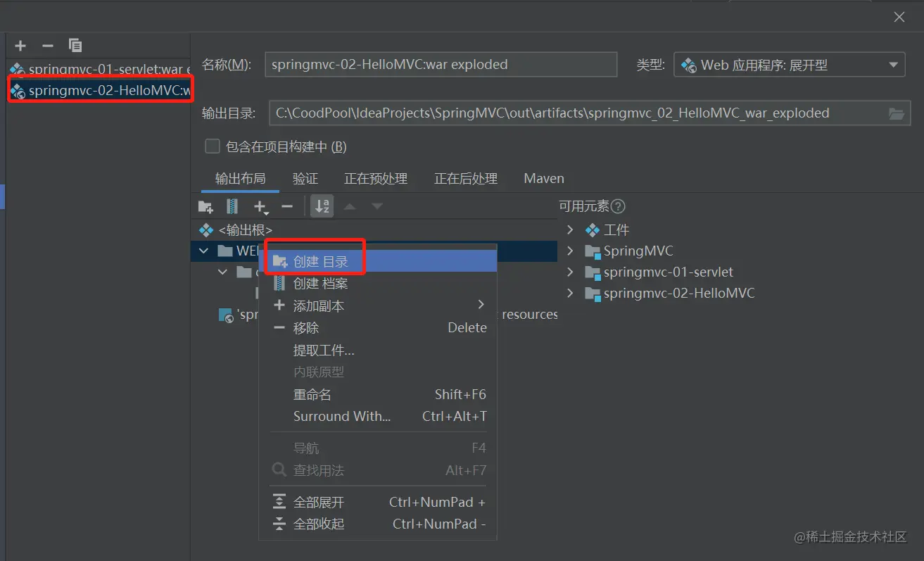Image resolution: width=924 pixels, height=561 pixels.
Task: Click remove element toolbar minus icon
Action: [x=286, y=206]
